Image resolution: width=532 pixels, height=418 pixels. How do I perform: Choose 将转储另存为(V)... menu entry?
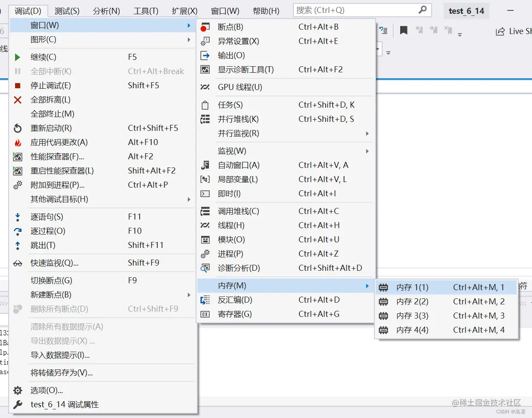103,373
